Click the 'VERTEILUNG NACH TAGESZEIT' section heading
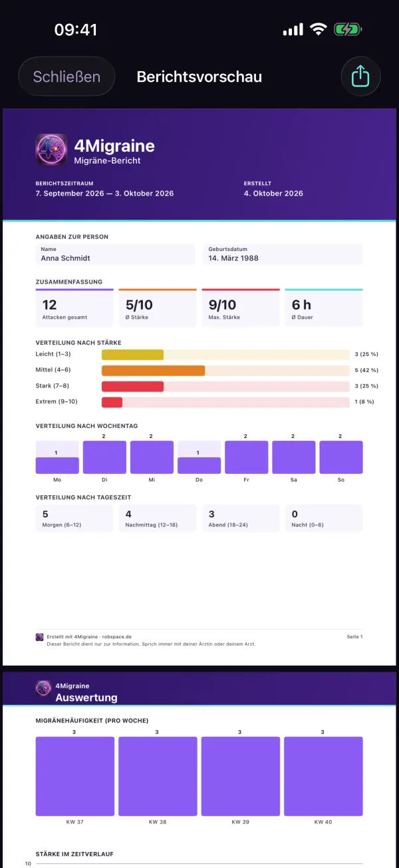Screen dimensions: 399x868 click(84, 497)
